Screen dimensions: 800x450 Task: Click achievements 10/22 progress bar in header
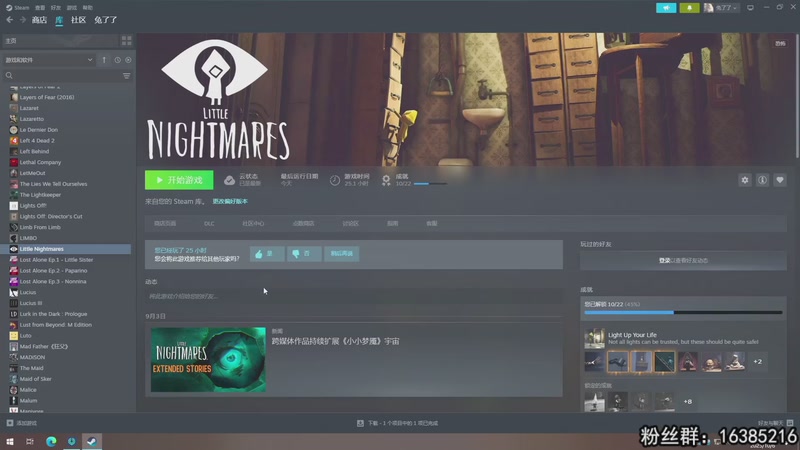pyautogui.click(x=430, y=184)
